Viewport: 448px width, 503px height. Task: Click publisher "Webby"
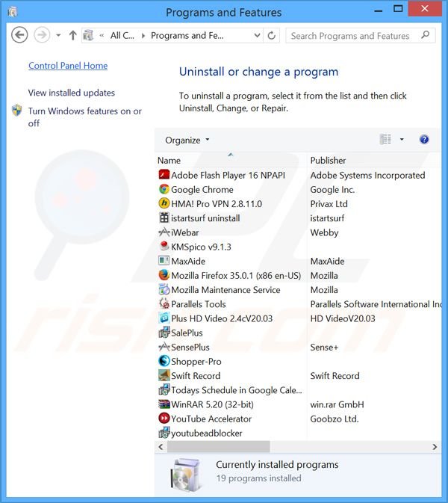point(324,232)
